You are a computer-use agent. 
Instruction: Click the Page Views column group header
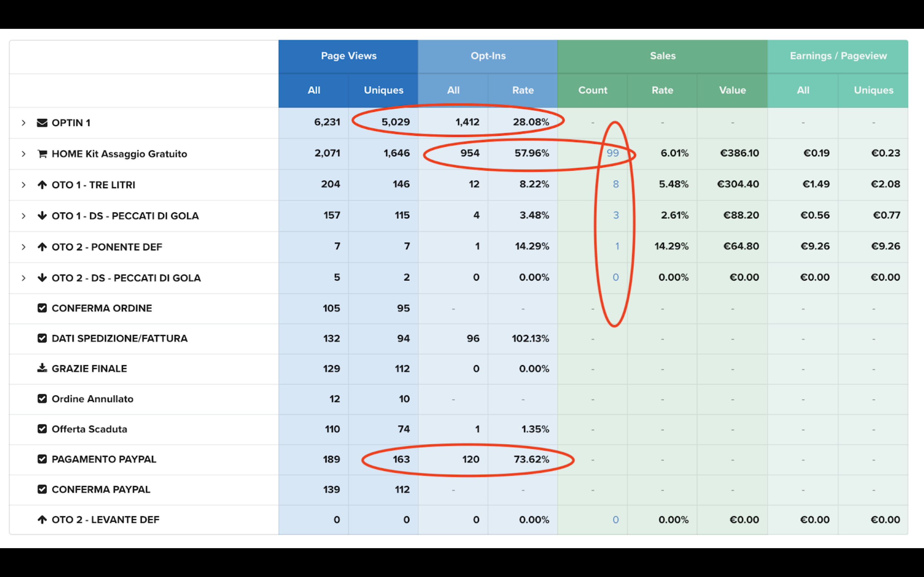point(348,56)
